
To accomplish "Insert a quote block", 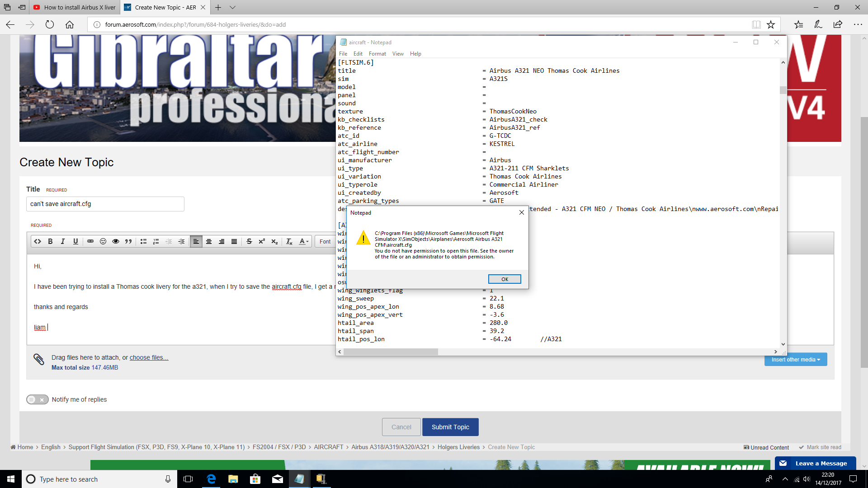I will 128,242.
